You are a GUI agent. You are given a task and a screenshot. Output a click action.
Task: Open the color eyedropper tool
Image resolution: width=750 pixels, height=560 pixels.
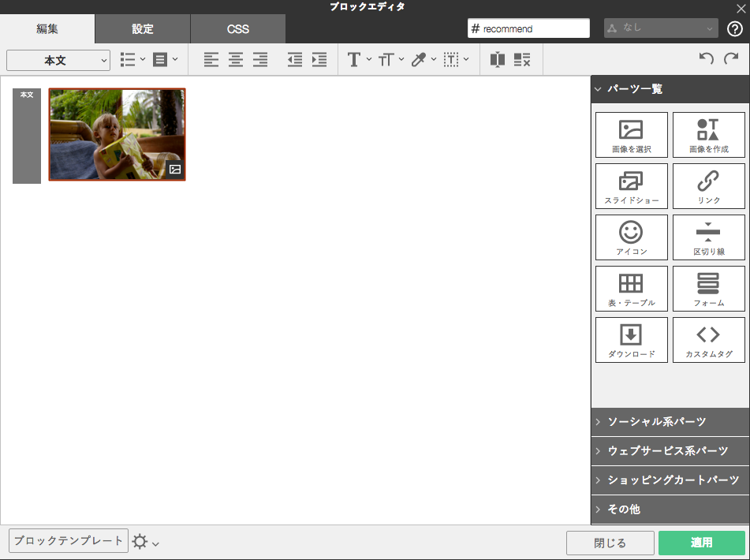(424, 60)
